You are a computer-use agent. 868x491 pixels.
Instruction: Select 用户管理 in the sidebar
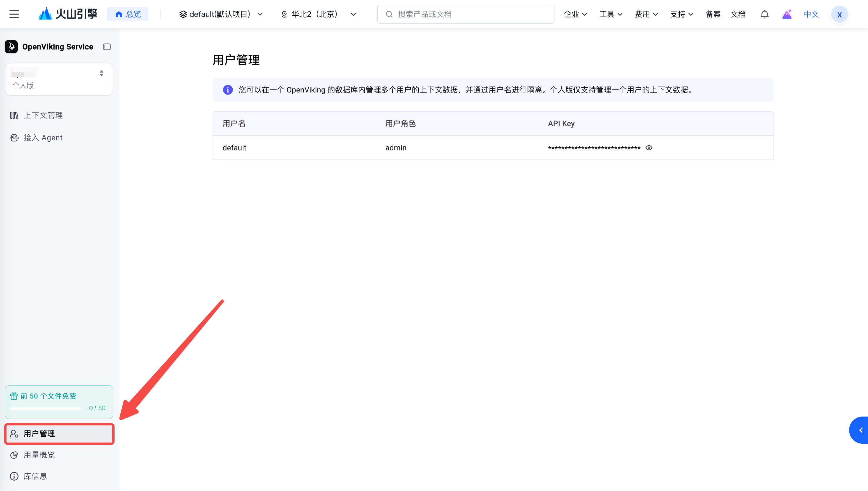tap(59, 434)
